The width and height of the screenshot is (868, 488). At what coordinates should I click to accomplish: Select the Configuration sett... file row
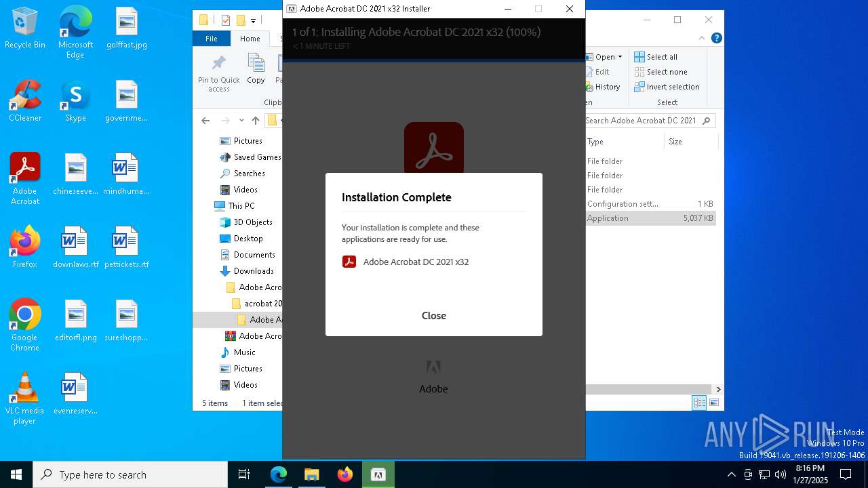[650, 204]
